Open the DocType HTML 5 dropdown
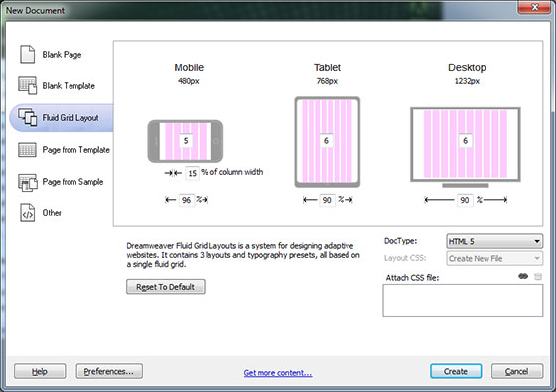The height and width of the screenshot is (392, 556). tap(494, 242)
